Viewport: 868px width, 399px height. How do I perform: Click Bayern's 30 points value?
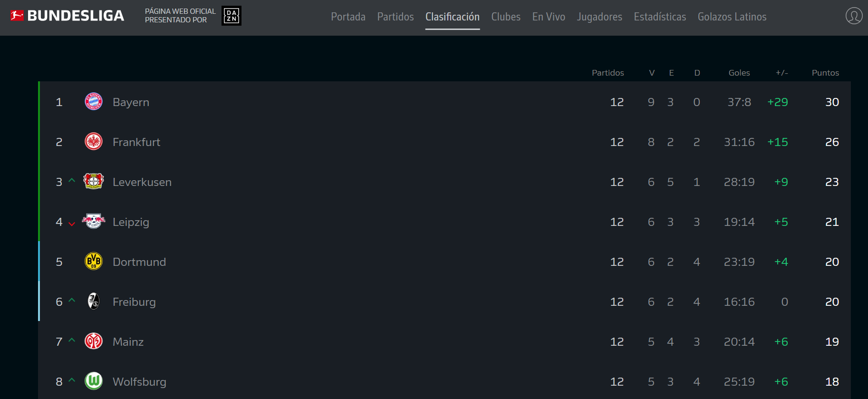pos(832,102)
